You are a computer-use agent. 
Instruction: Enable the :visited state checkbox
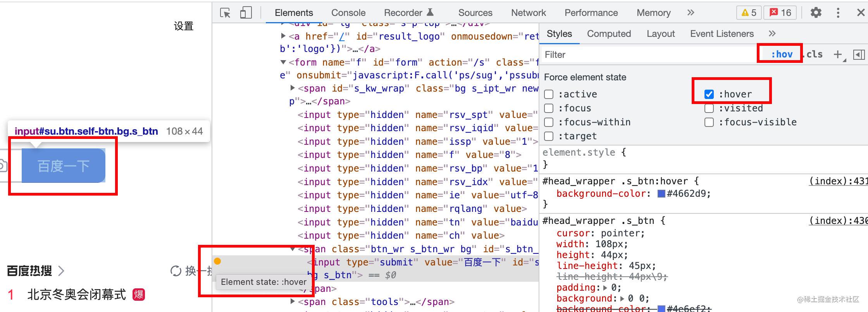[709, 108]
